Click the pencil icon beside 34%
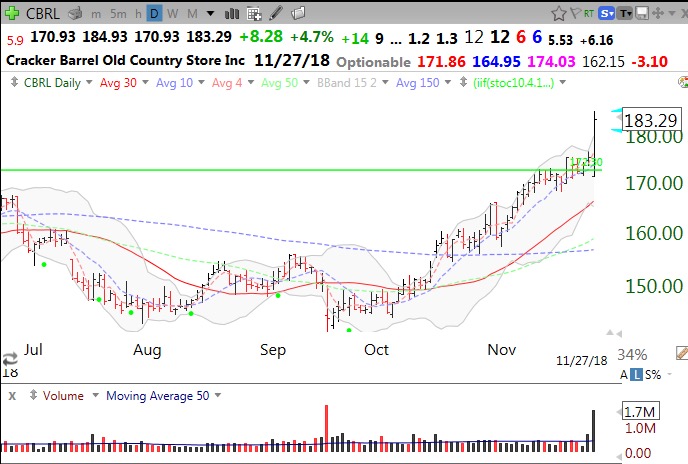This screenshot has width=688, height=464. (x=681, y=352)
